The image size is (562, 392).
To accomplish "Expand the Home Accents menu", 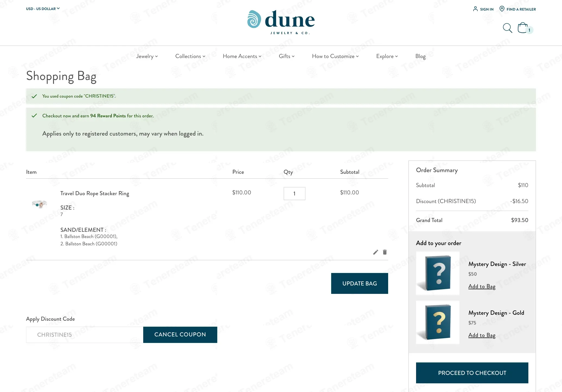I will 242,56.
